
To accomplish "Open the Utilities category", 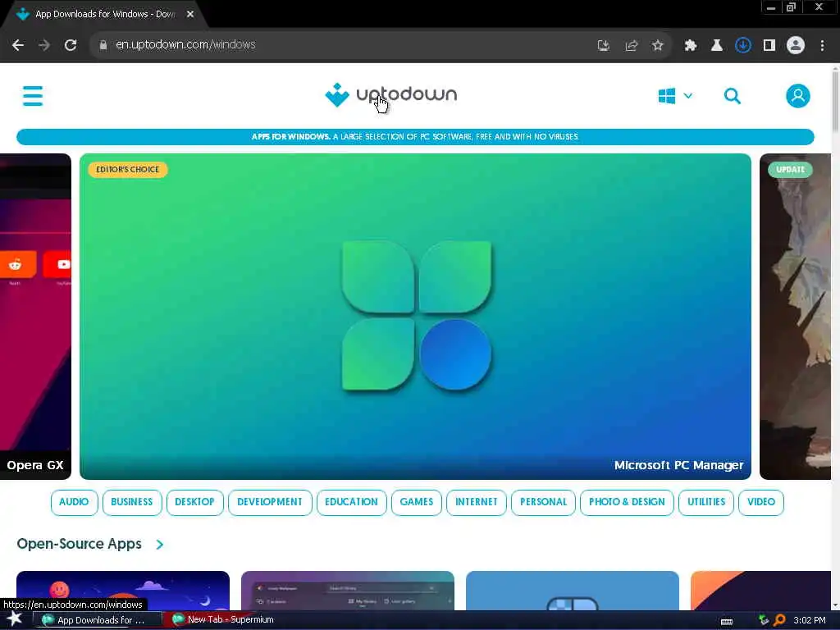I will coord(706,502).
